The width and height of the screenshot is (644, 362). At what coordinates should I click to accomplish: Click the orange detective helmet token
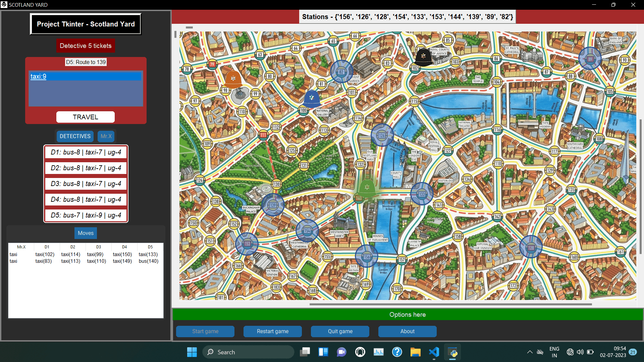(x=233, y=80)
